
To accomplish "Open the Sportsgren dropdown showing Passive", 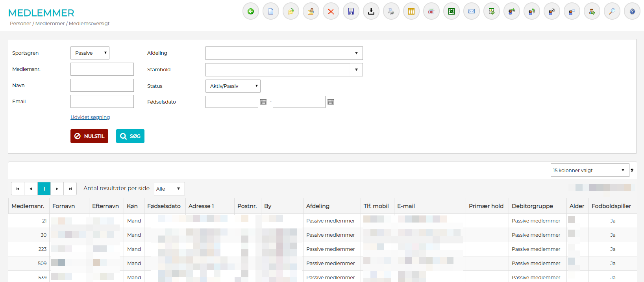I will click(x=90, y=53).
